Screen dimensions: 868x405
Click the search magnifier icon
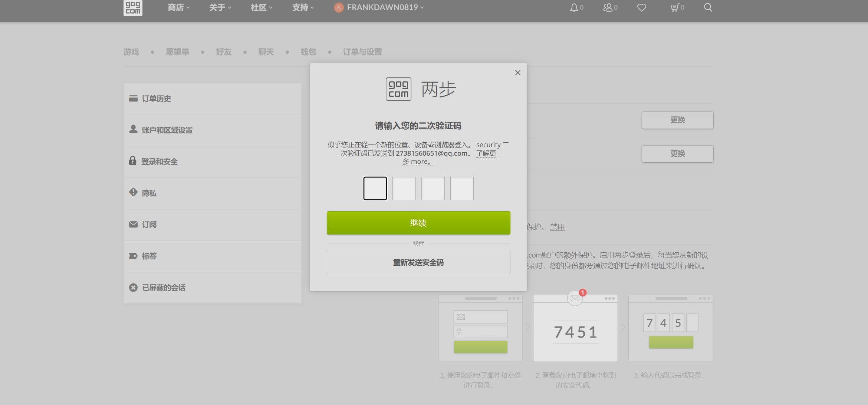tap(708, 7)
